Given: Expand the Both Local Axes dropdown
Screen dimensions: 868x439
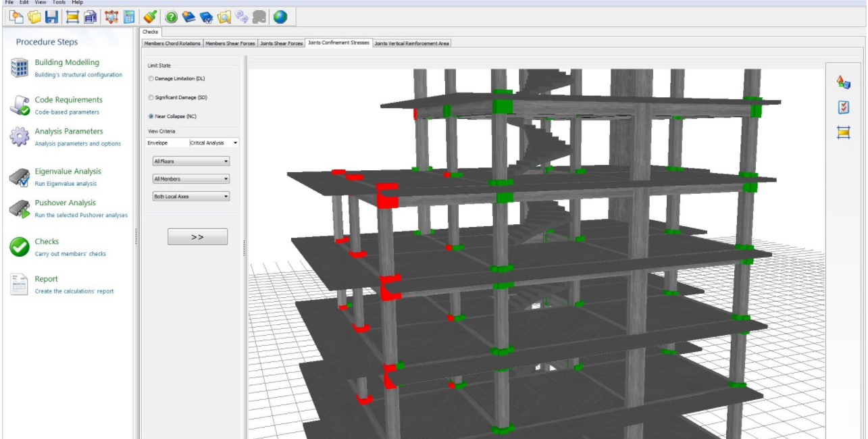Looking at the screenshot, I should point(191,197).
